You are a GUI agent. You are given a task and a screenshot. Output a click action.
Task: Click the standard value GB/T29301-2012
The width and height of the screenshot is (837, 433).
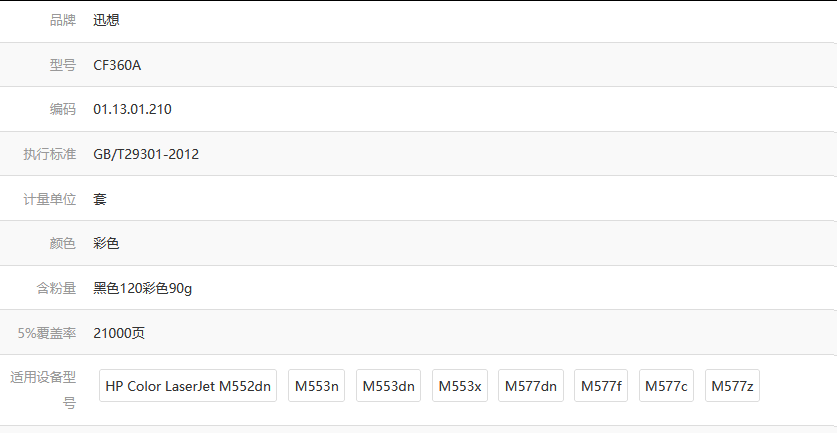pos(146,154)
